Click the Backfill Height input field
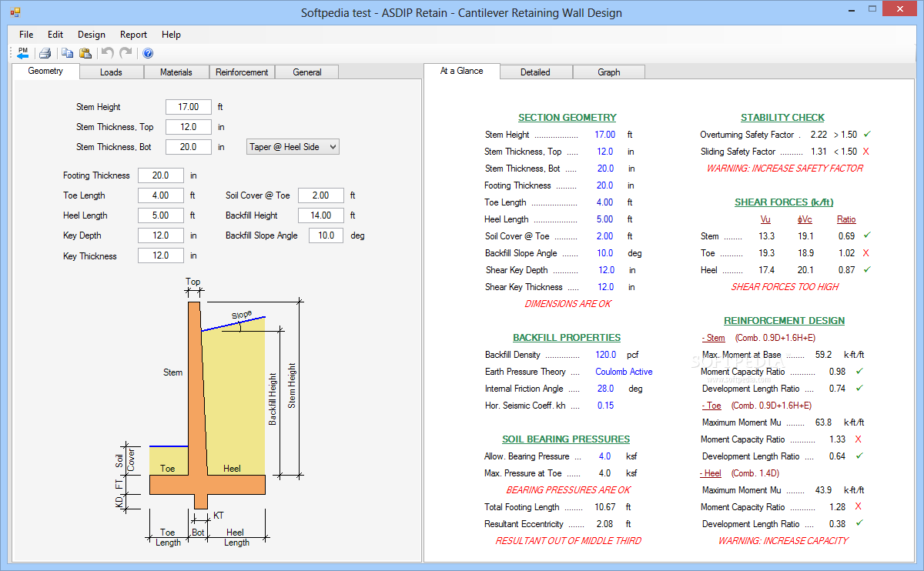 tap(321, 215)
